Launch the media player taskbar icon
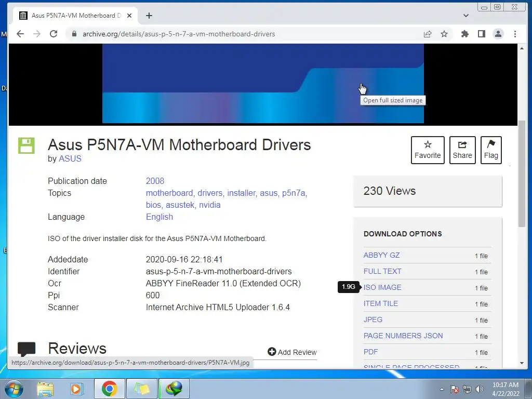 click(x=76, y=389)
